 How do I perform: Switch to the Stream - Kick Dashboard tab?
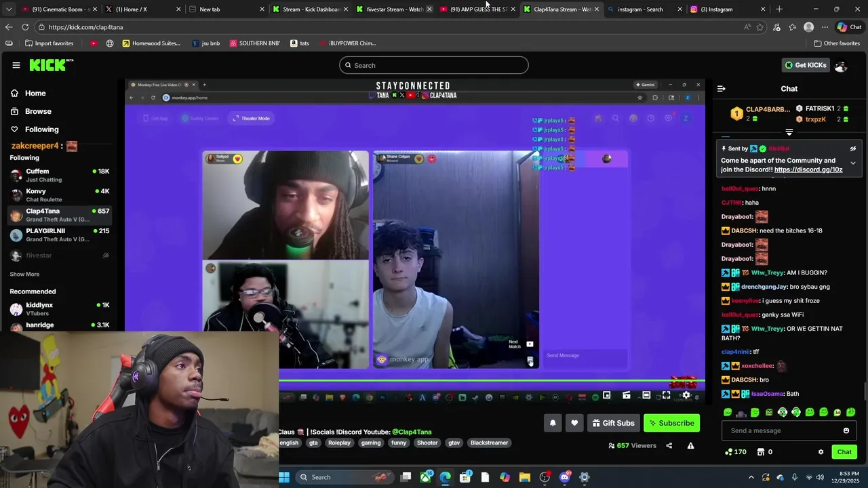pyautogui.click(x=311, y=9)
